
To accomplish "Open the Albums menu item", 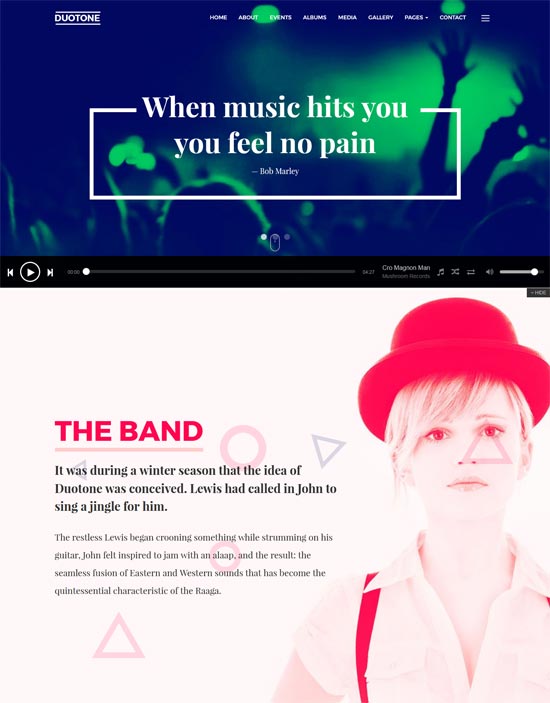I will (315, 17).
